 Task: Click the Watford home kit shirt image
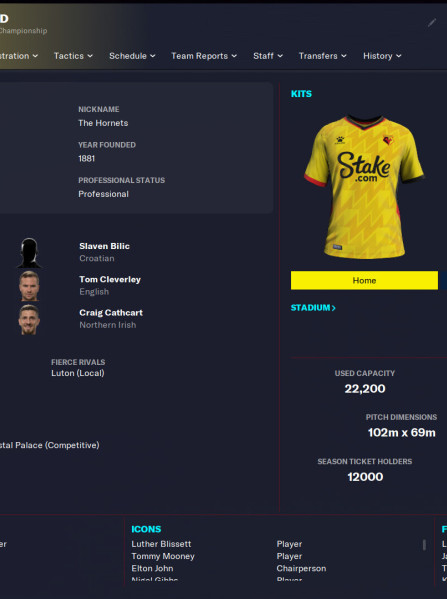[364, 187]
